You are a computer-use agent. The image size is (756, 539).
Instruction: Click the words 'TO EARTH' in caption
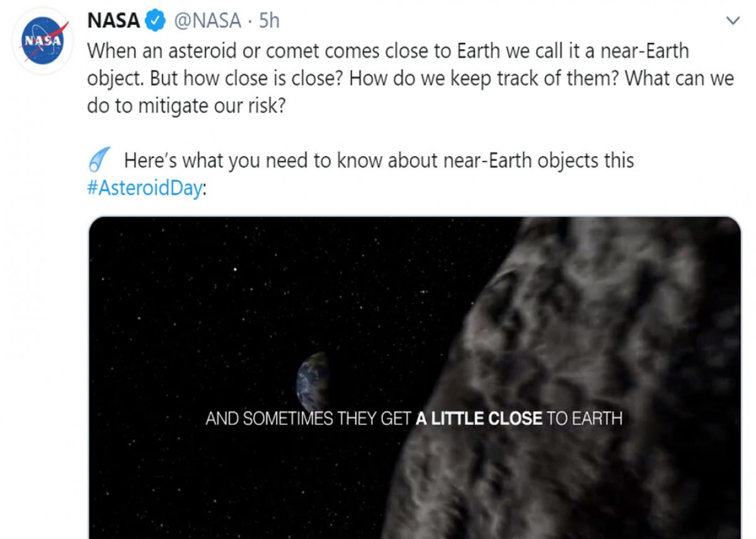(x=585, y=419)
